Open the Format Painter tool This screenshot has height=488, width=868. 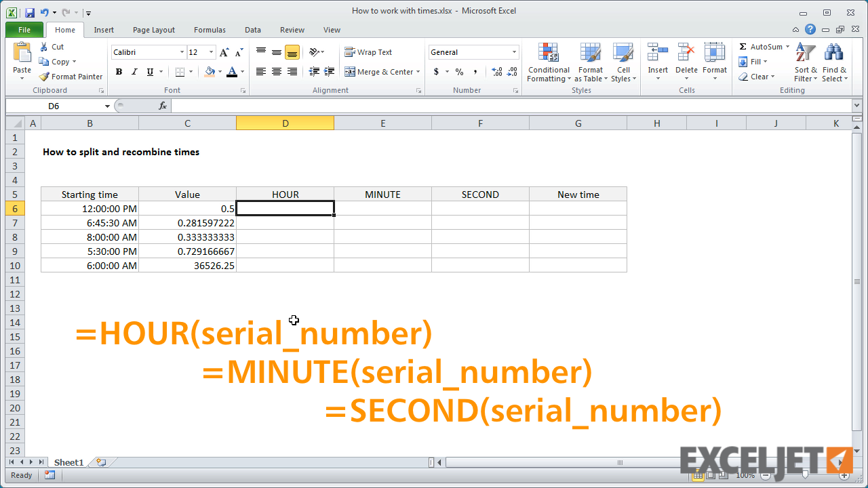pyautogui.click(x=71, y=77)
